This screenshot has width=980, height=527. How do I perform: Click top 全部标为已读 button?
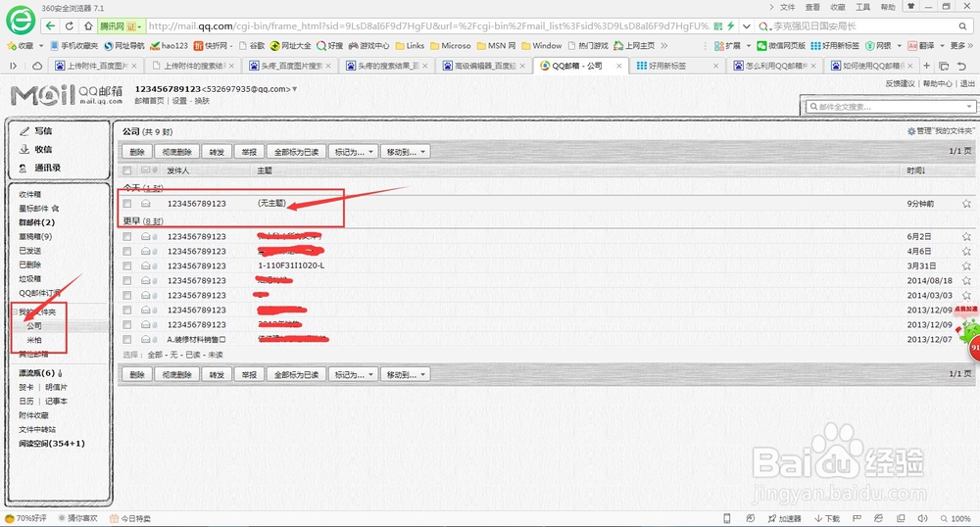point(296,152)
